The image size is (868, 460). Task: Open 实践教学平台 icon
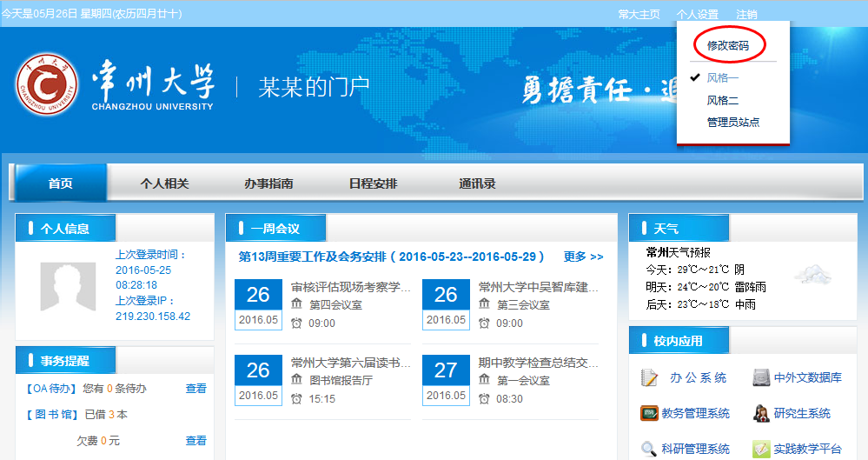(761, 449)
